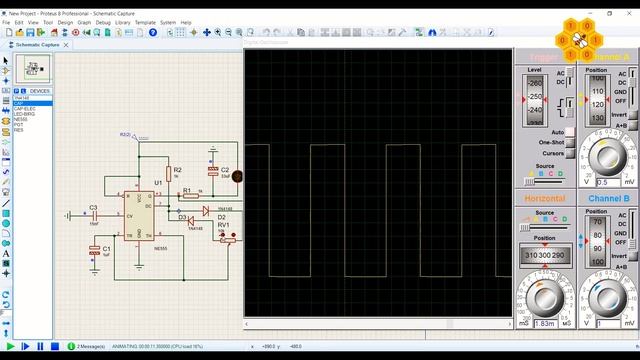Screen dimensions: 640x360
Task: Select the Junction Dot Mode tool
Action: (x=6, y=81)
